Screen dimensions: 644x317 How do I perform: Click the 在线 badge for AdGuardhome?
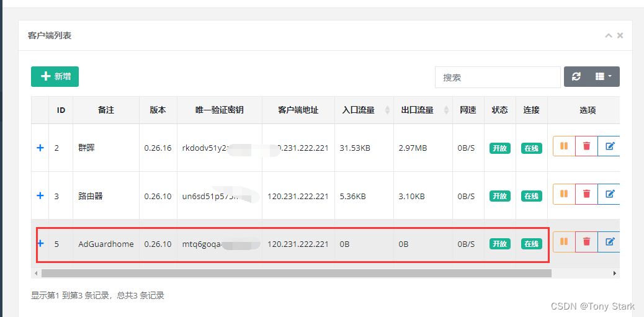click(532, 244)
